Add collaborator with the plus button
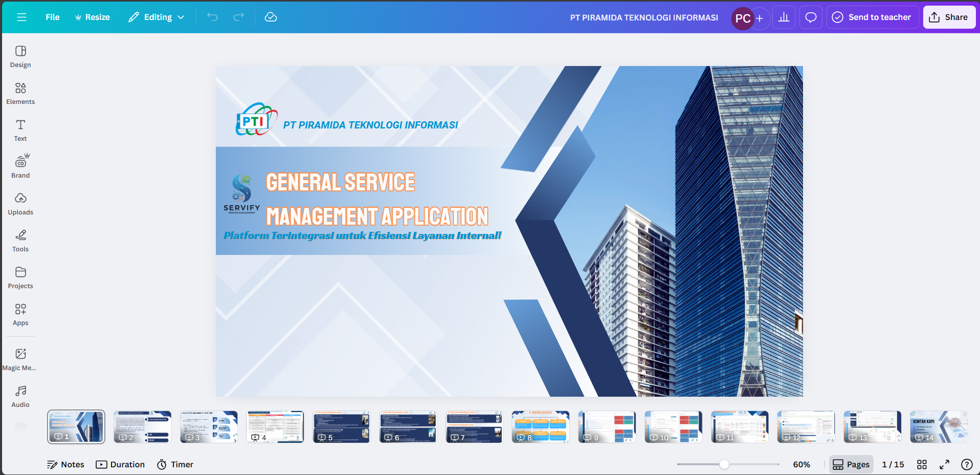 (760, 18)
